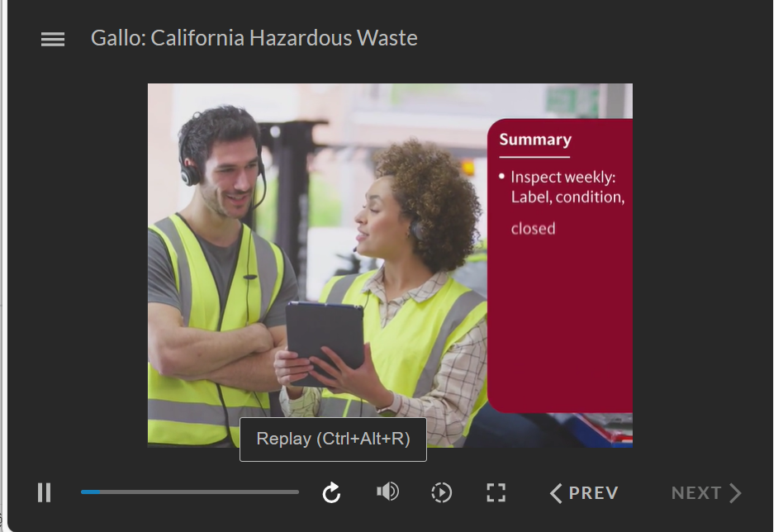Click the Summary heading on the slide
Viewport: 783px width, 532px height.
click(x=535, y=140)
